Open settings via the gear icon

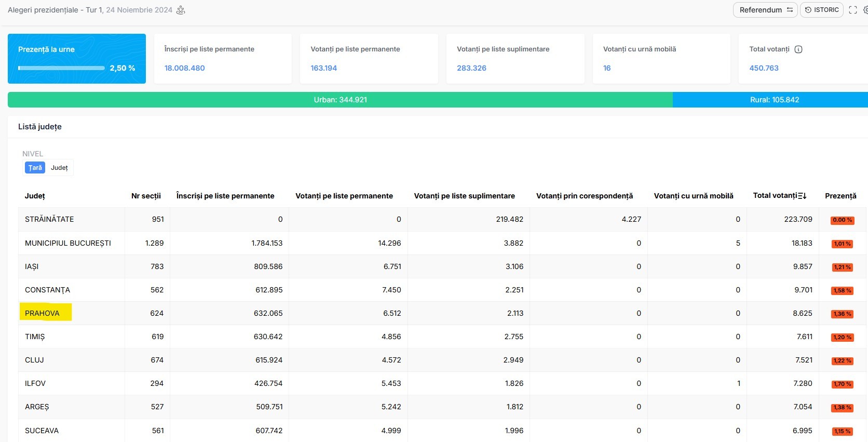(865, 10)
